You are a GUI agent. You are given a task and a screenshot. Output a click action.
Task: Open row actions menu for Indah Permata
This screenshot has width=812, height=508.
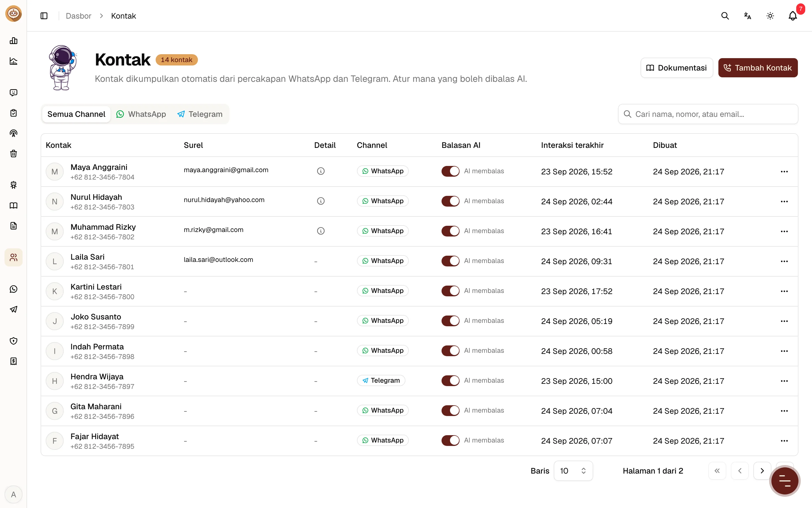[784, 351]
